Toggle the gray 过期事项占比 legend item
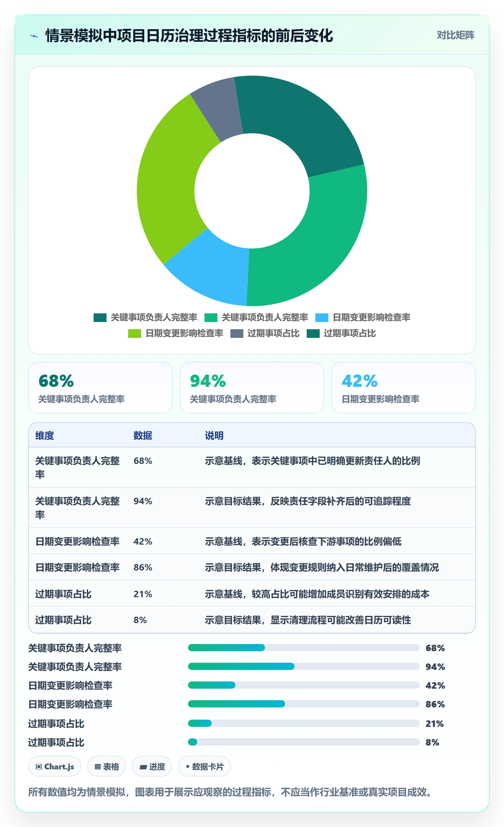The width and height of the screenshot is (504, 827). (265, 334)
